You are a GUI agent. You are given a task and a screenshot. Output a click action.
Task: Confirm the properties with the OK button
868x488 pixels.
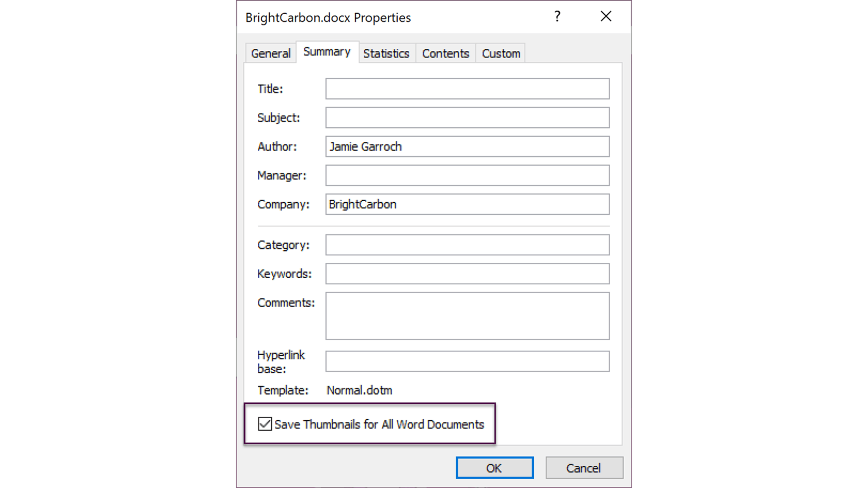click(x=494, y=468)
